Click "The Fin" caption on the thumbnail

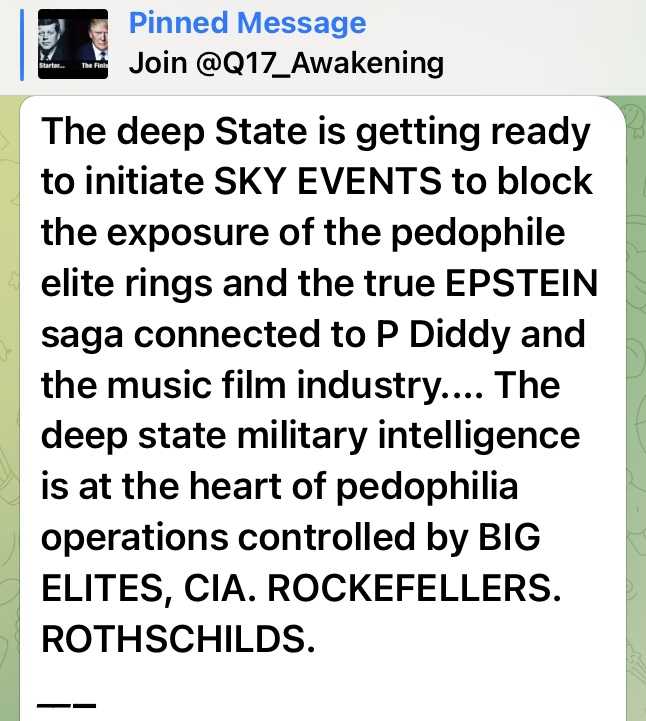point(94,66)
